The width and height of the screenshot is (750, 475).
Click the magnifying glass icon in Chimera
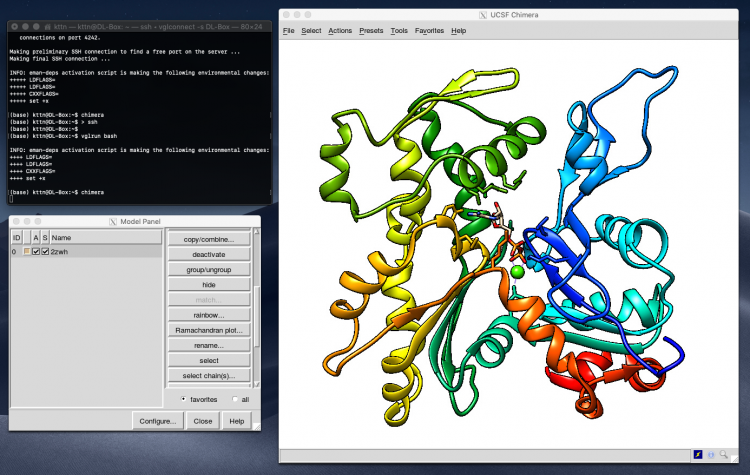723,455
